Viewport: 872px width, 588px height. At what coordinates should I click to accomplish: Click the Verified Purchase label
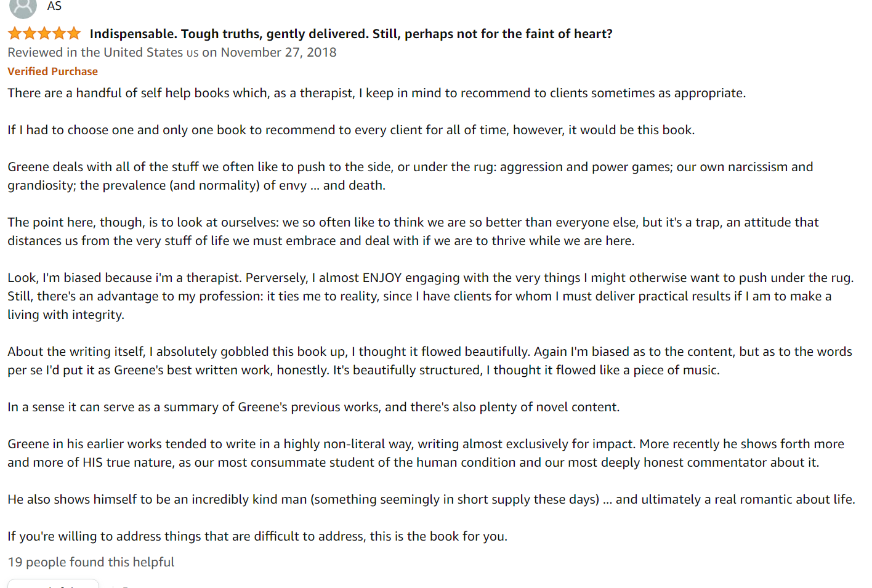(52, 71)
